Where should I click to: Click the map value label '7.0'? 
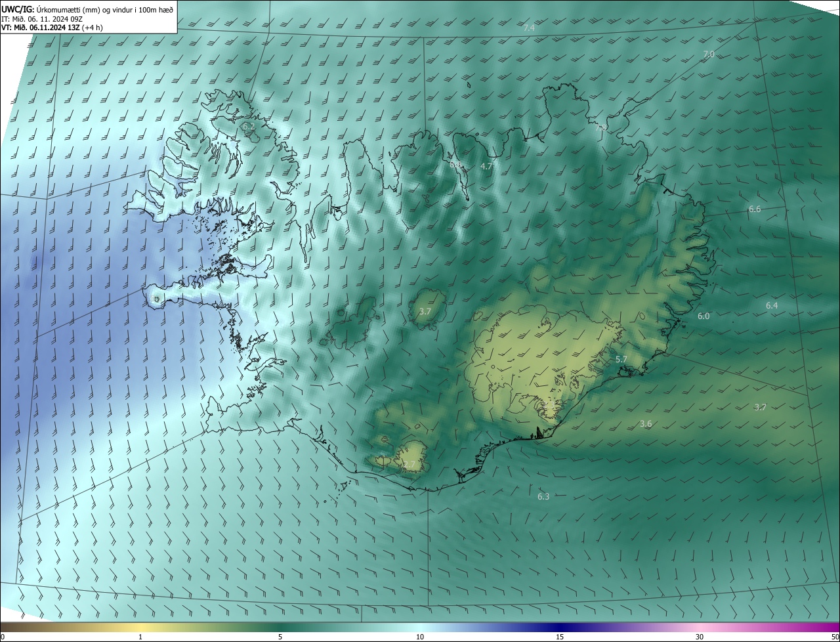pyautogui.click(x=709, y=54)
